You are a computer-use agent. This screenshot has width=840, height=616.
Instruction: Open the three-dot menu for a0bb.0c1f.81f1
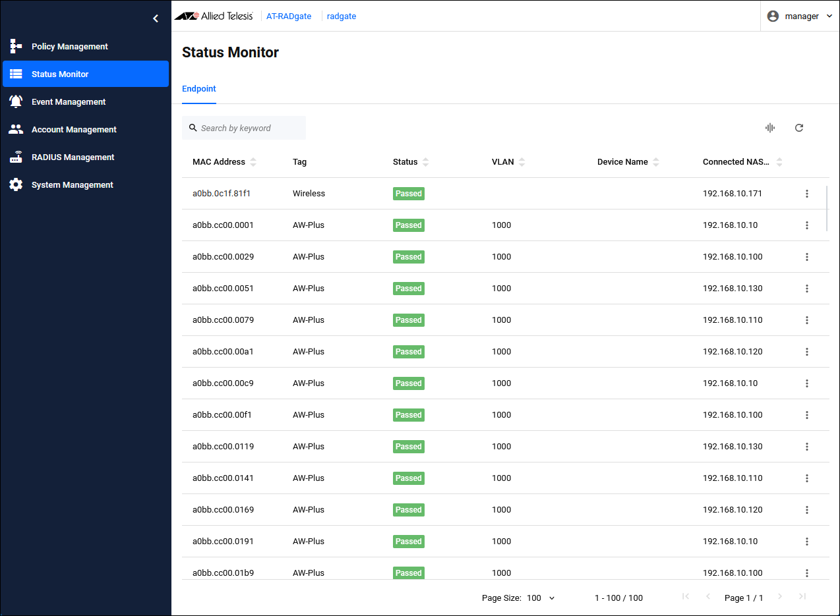point(806,194)
